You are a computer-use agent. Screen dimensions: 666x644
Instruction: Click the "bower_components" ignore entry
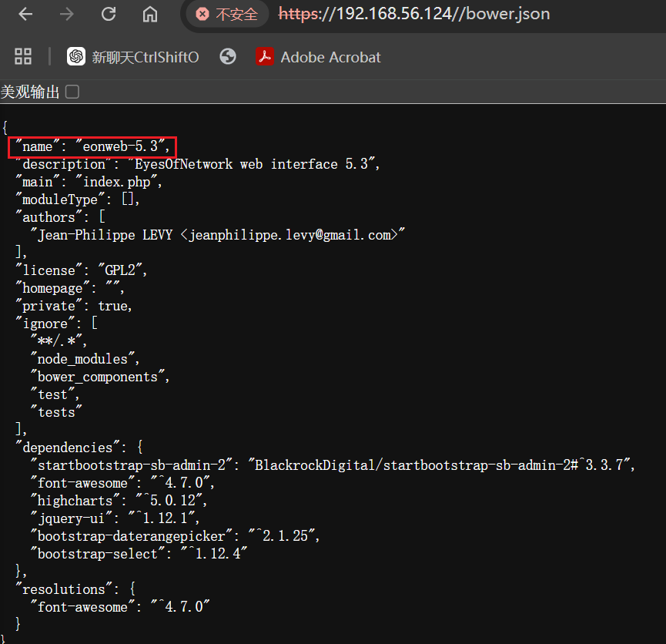pos(100,377)
